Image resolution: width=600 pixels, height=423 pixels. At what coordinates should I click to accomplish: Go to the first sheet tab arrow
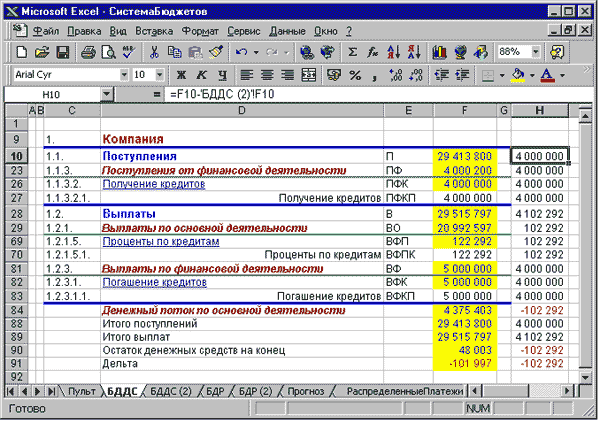click(10, 391)
